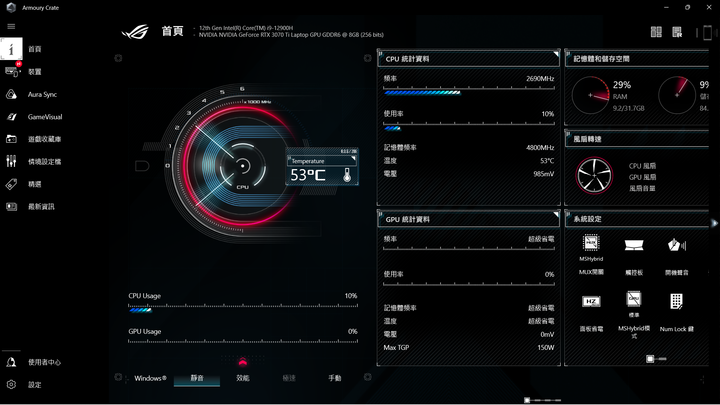Click the mobile phone link icon
Screen dimensions: 720x405
pos(708,33)
